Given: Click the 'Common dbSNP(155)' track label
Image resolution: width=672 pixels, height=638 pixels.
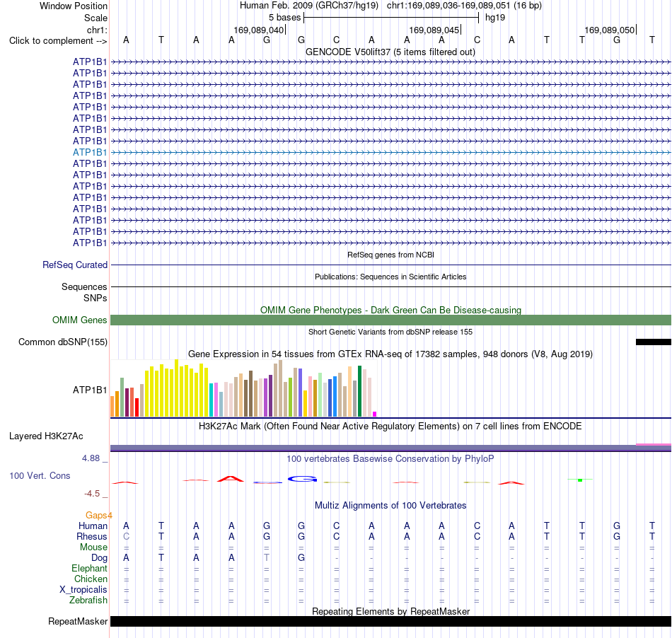Looking at the screenshot, I should 62,342.
